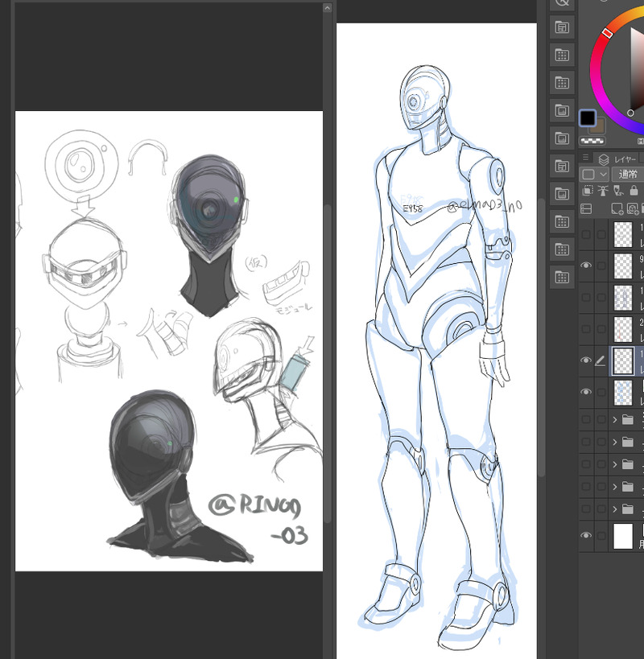Expand the fourth layer folder chevron
The height and width of the screenshot is (659, 644).
click(615, 487)
